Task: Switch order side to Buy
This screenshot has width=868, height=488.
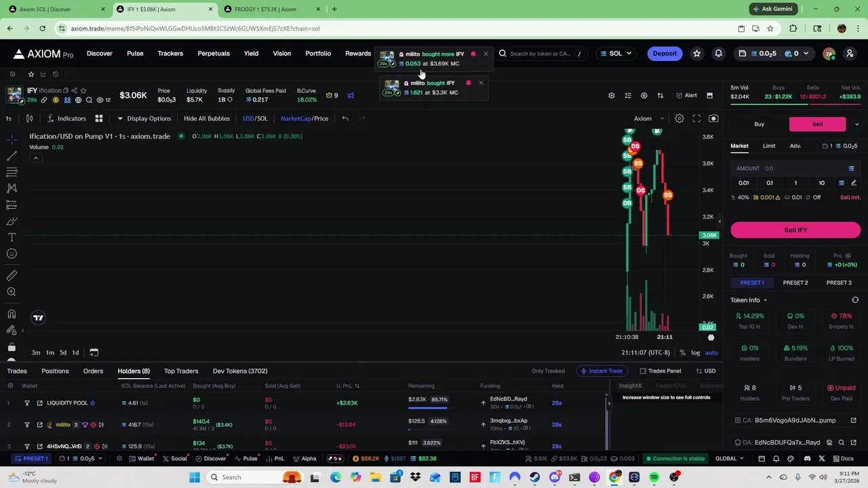Action: [759, 124]
